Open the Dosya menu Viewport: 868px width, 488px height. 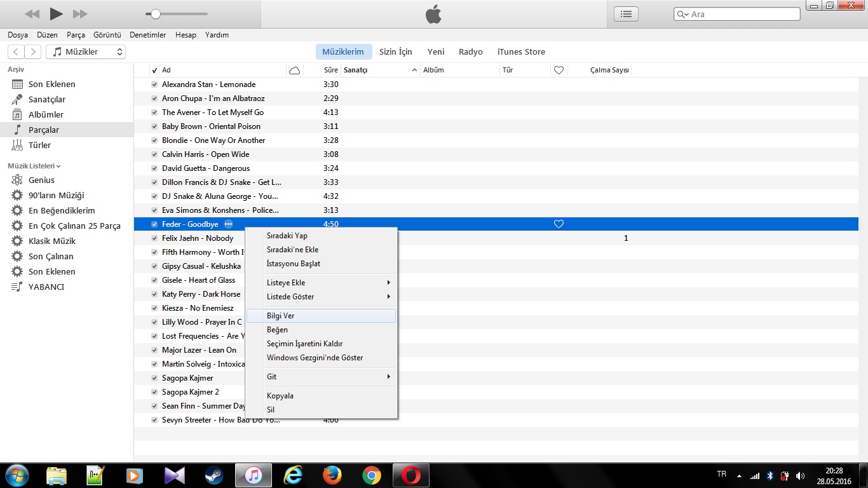click(18, 35)
